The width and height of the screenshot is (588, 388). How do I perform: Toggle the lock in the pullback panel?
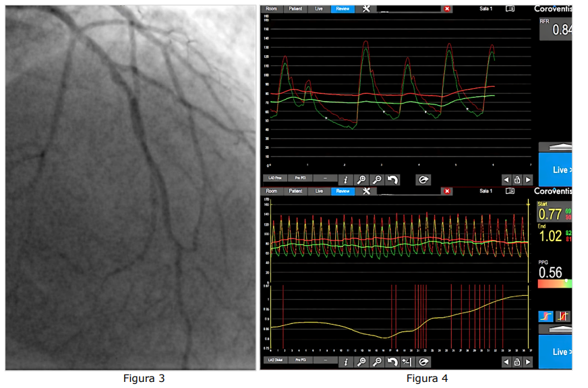click(517, 362)
